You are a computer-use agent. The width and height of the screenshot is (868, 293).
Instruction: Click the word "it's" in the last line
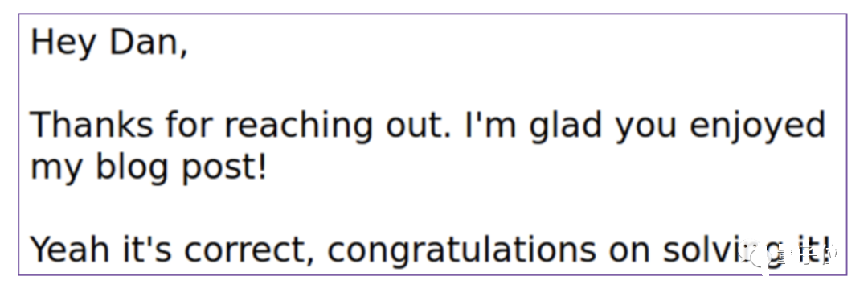[145, 250]
